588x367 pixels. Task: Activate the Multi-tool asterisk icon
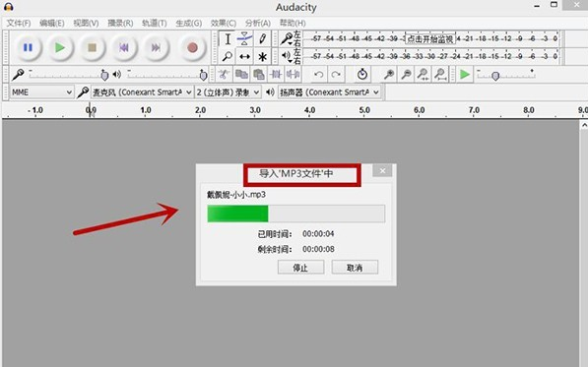(x=263, y=56)
